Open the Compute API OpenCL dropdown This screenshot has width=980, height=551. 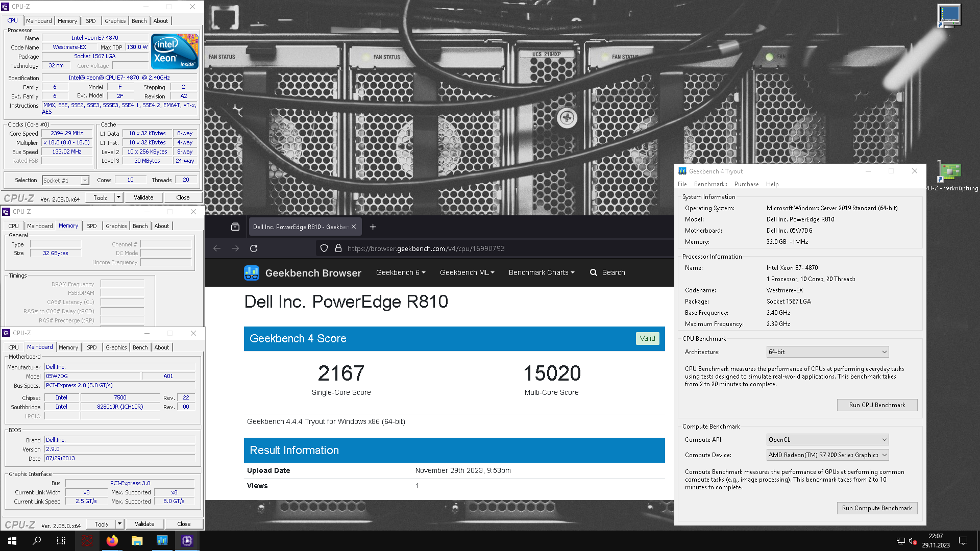(827, 440)
